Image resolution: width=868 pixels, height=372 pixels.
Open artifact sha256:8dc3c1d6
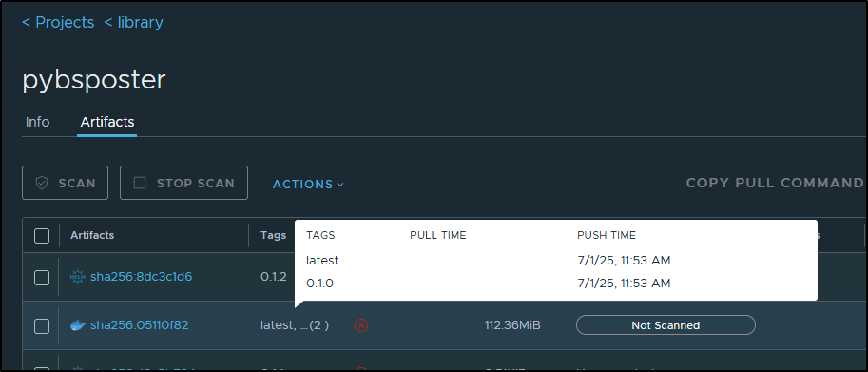(141, 277)
